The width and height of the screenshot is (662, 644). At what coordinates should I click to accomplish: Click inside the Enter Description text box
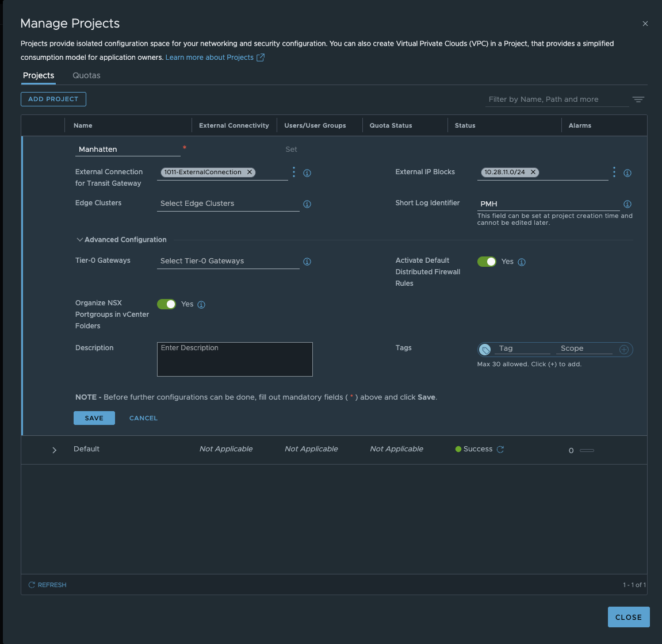[x=234, y=359]
